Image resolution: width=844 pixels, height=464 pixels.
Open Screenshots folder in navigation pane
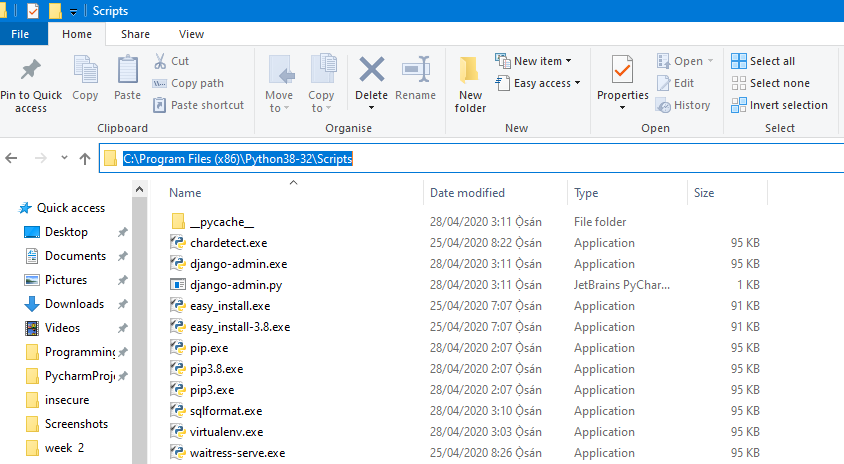click(x=67, y=424)
